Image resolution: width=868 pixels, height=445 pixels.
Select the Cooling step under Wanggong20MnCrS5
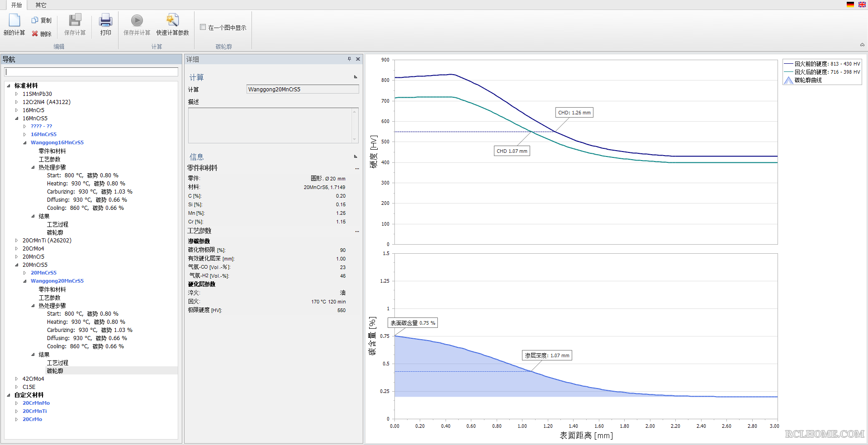tap(85, 346)
